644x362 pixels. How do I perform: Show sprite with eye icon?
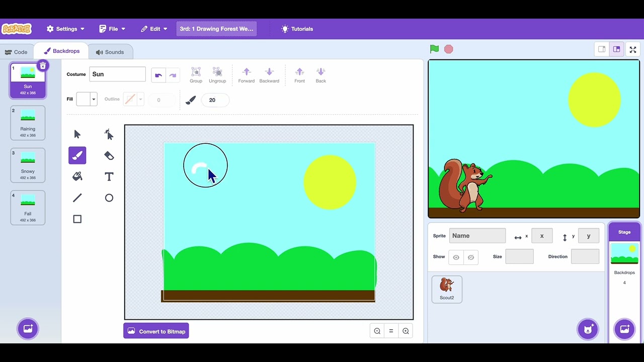coord(456,257)
